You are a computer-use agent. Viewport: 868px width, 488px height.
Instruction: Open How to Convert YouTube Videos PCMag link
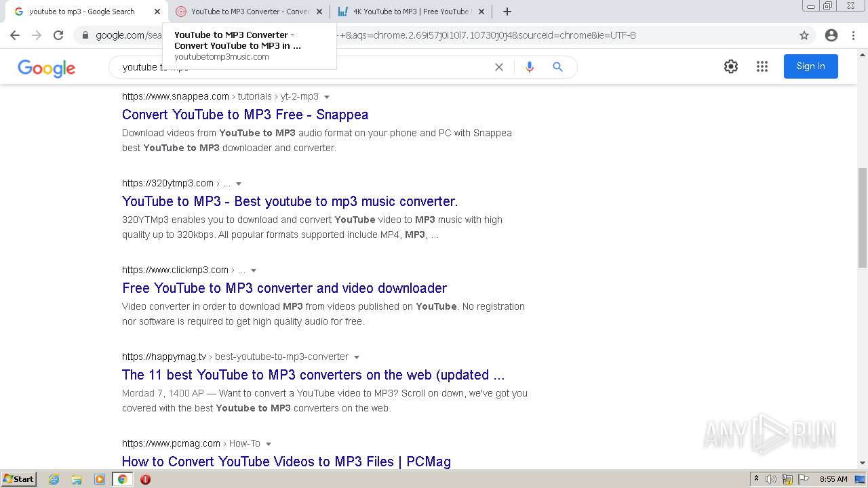point(286,462)
